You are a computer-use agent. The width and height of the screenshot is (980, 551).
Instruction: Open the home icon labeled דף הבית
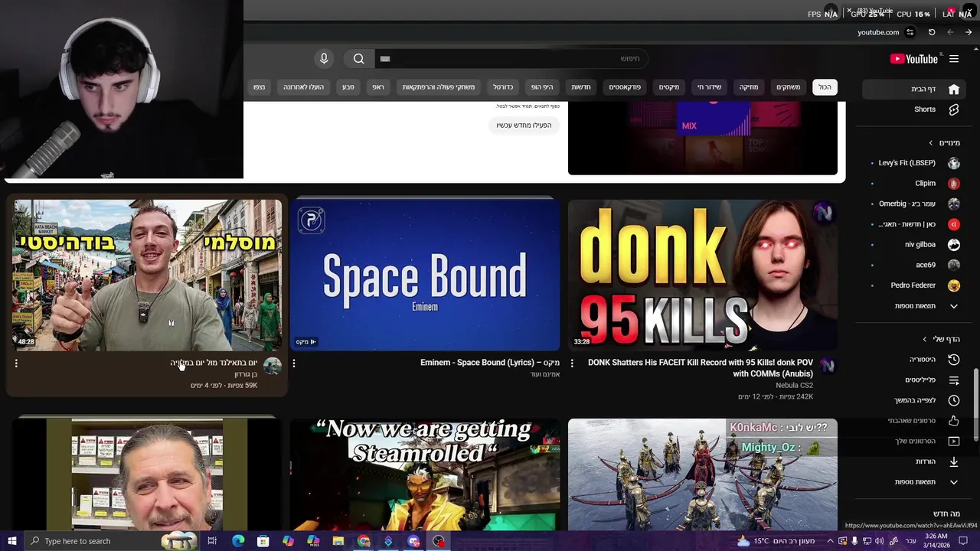tap(954, 89)
